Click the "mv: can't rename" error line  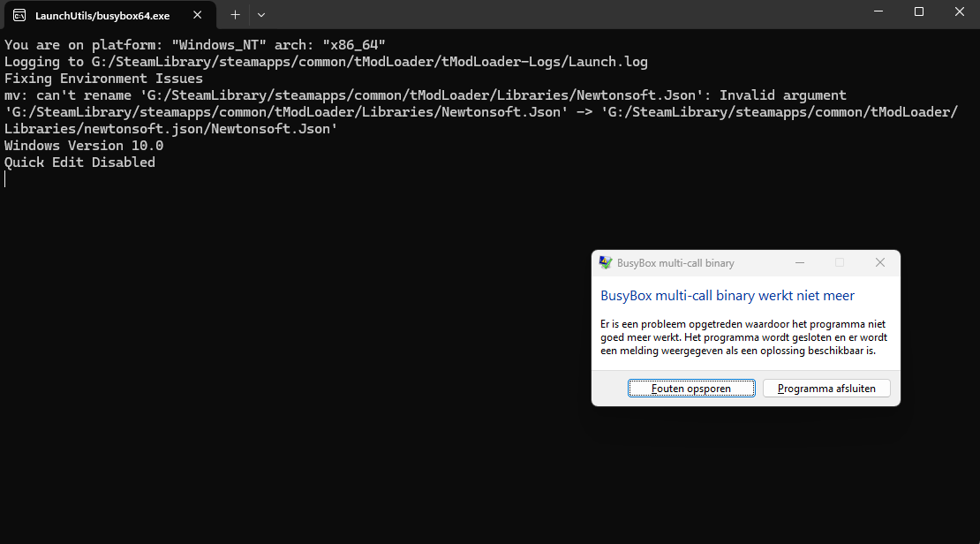(425, 95)
